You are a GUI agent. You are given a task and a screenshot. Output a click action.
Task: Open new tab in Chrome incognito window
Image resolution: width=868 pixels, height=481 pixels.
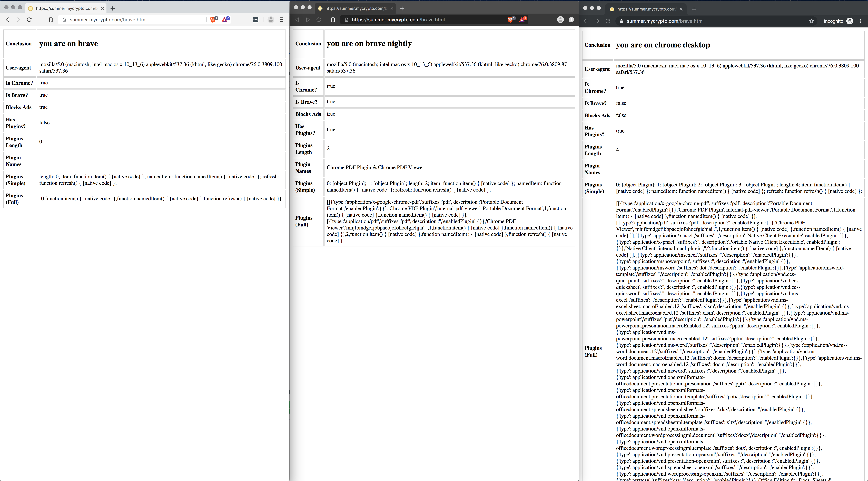[x=694, y=9]
